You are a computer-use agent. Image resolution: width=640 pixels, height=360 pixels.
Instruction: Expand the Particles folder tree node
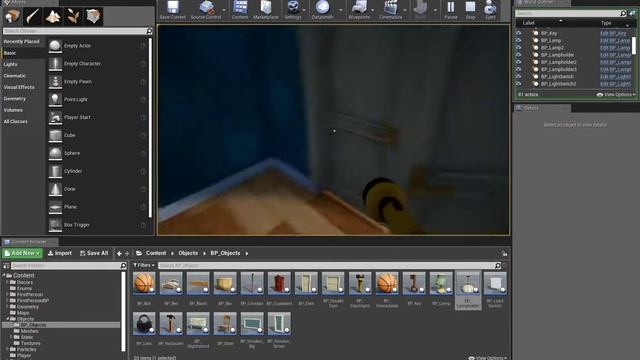coord(7,349)
